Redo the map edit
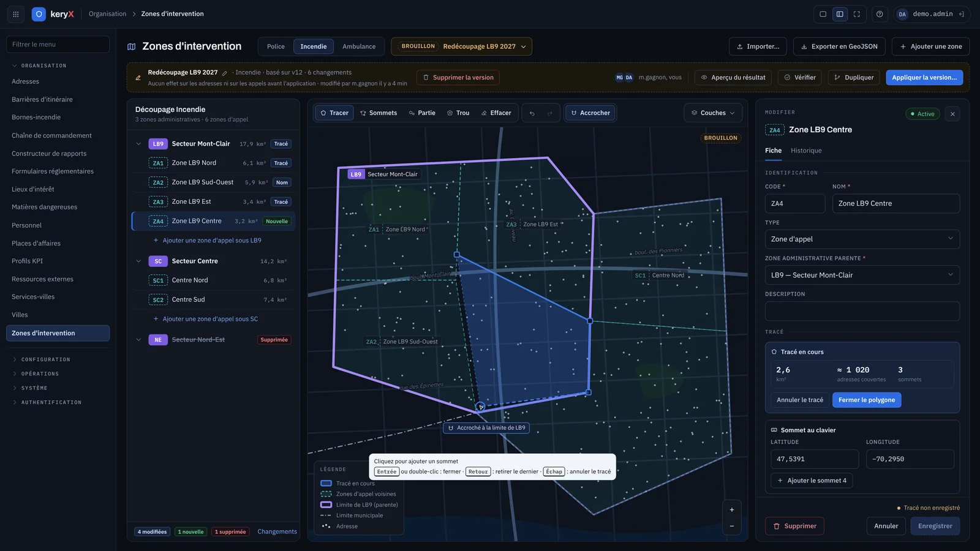 pyautogui.click(x=550, y=113)
